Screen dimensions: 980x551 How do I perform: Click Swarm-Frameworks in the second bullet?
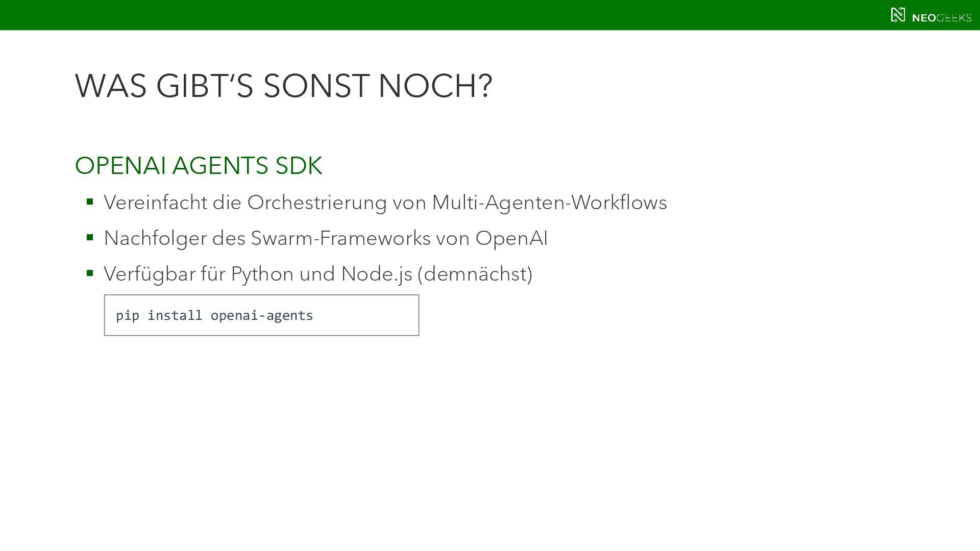[x=341, y=238]
